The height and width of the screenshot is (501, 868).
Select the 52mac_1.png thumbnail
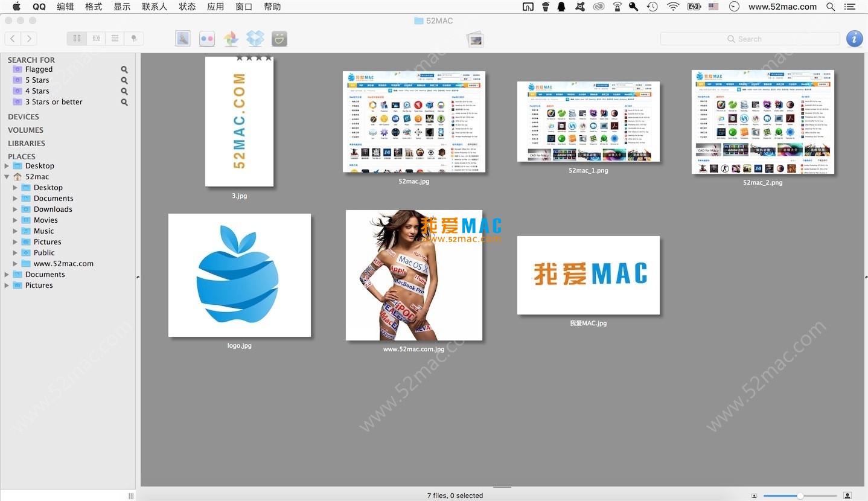[x=589, y=122]
